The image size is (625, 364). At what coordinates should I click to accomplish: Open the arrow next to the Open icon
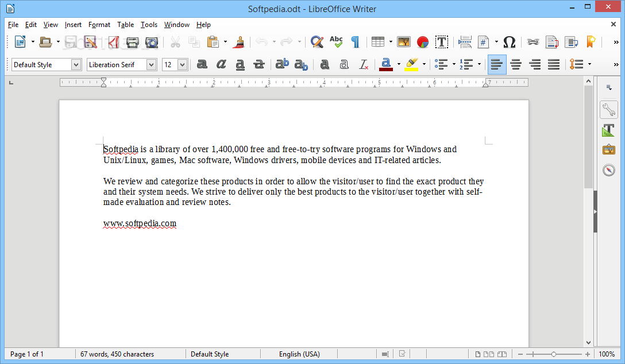pyautogui.click(x=58, y=42)
